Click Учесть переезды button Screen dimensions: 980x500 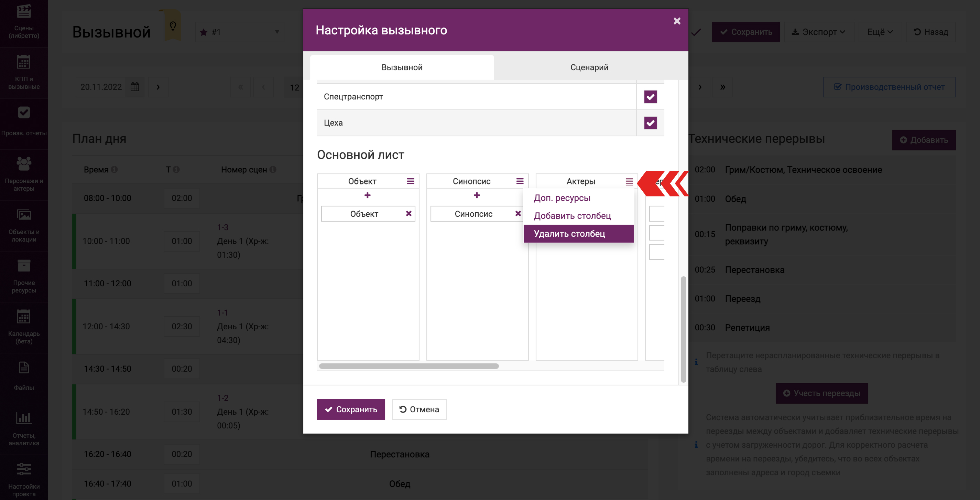coord(822,393)
